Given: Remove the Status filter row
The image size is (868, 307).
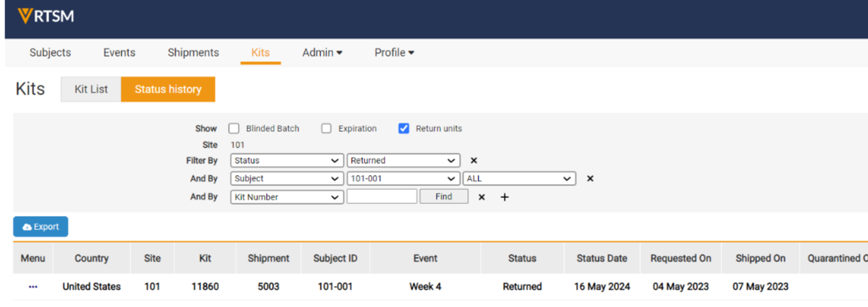Looking at the screenshot, I should tap(474, 161).
